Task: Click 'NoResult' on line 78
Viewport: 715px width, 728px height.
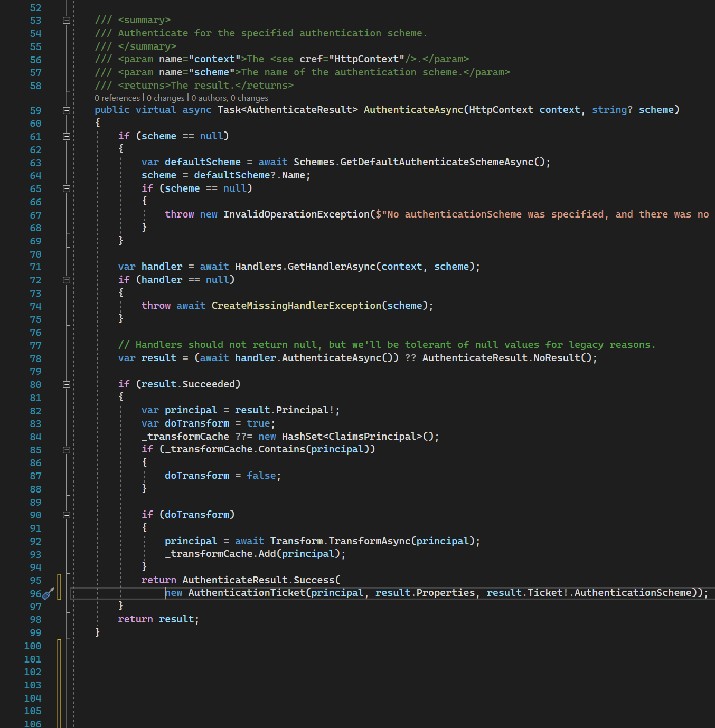Action: [557, 358]
